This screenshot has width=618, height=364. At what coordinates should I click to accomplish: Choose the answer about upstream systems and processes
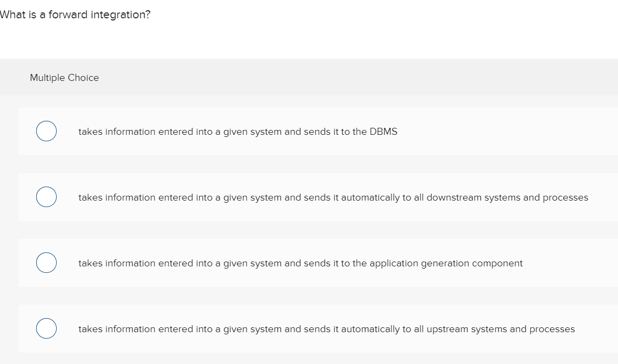pyautogui.click(x=327, y=329)
